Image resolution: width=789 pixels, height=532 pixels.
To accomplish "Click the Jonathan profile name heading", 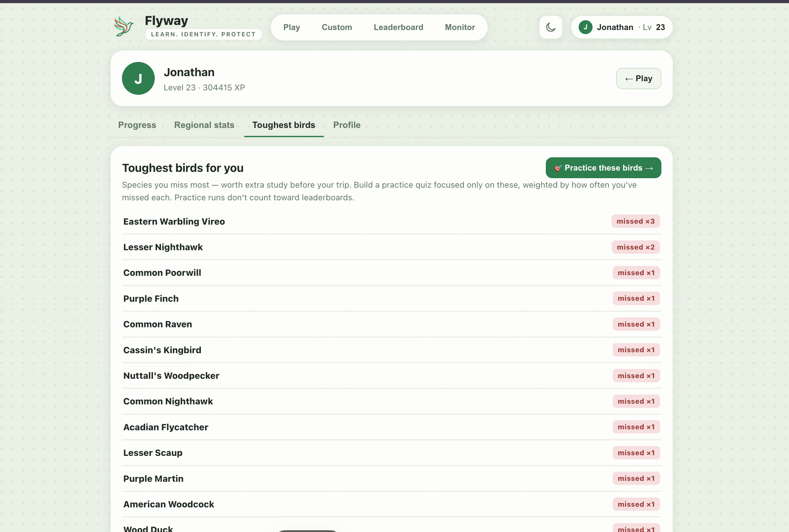I will (189, 72).
